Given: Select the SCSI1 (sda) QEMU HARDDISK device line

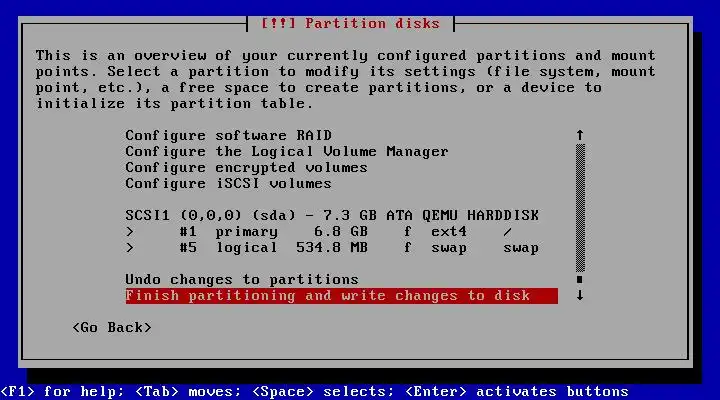Looking at the screenshot, I should click(332, 215).
